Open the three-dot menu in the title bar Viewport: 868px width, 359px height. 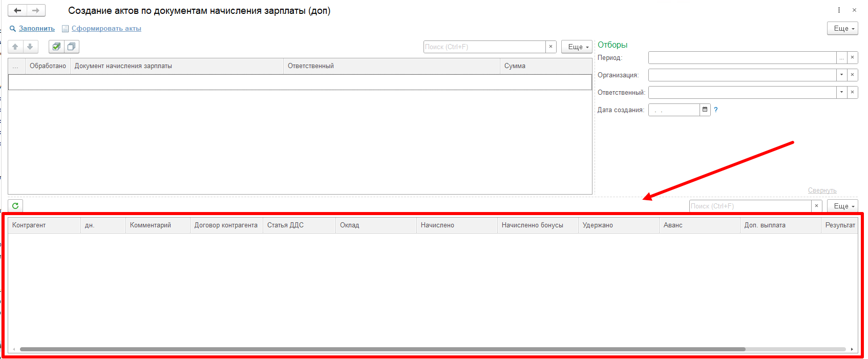pos(839,10)
